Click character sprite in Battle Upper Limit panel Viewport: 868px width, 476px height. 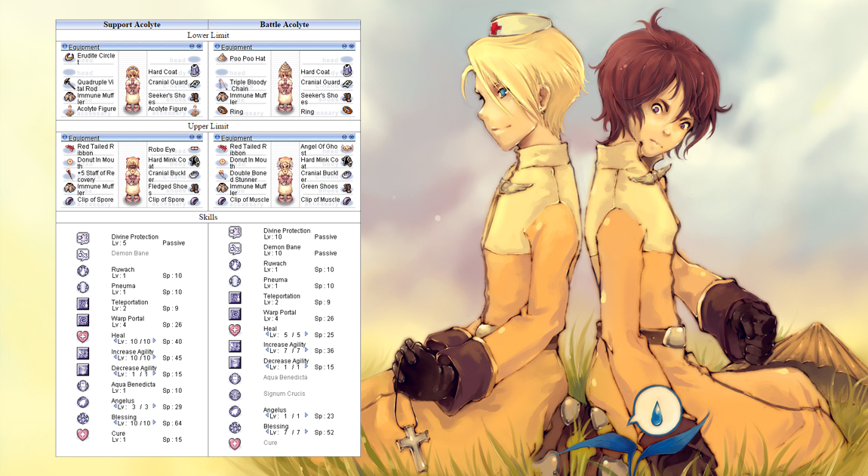[285, 180]
